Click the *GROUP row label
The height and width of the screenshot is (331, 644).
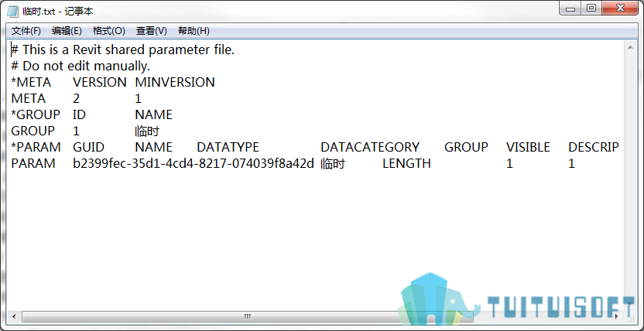[36, 114]
